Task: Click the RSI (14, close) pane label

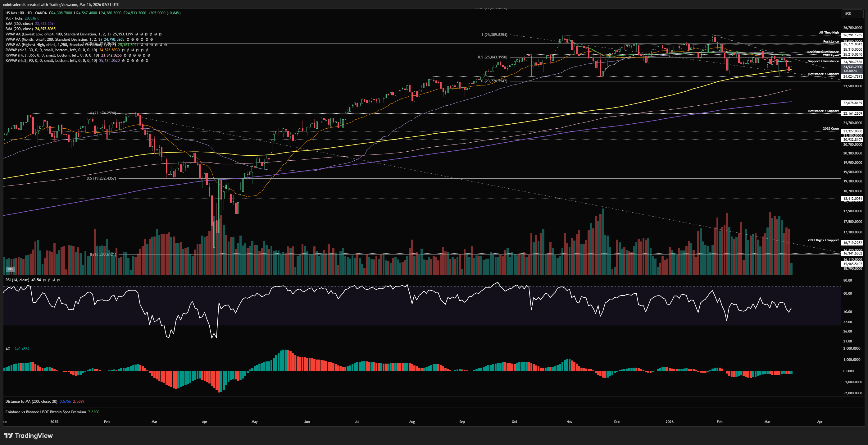Action: (17, 280)
